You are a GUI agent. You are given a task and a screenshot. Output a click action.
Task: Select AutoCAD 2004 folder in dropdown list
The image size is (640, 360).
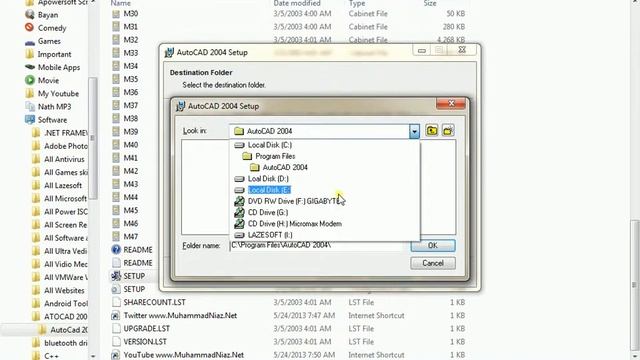pyautogui.click(x=285, y=167)
